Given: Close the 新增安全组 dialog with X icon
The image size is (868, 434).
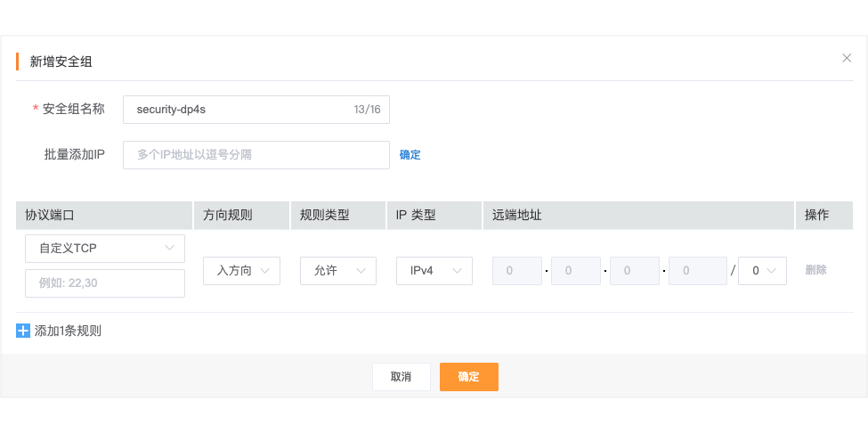Looking at the screenshot, I should point(847,58).
